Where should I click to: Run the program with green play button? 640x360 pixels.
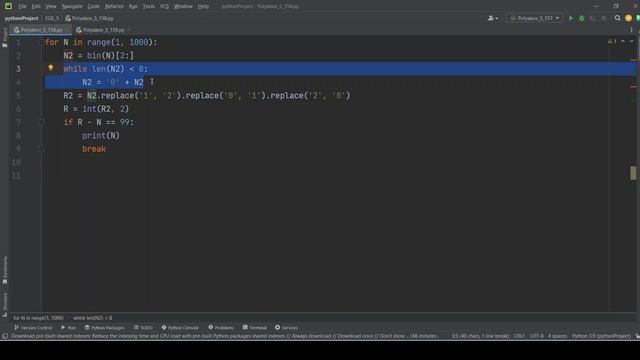[571, 18]
